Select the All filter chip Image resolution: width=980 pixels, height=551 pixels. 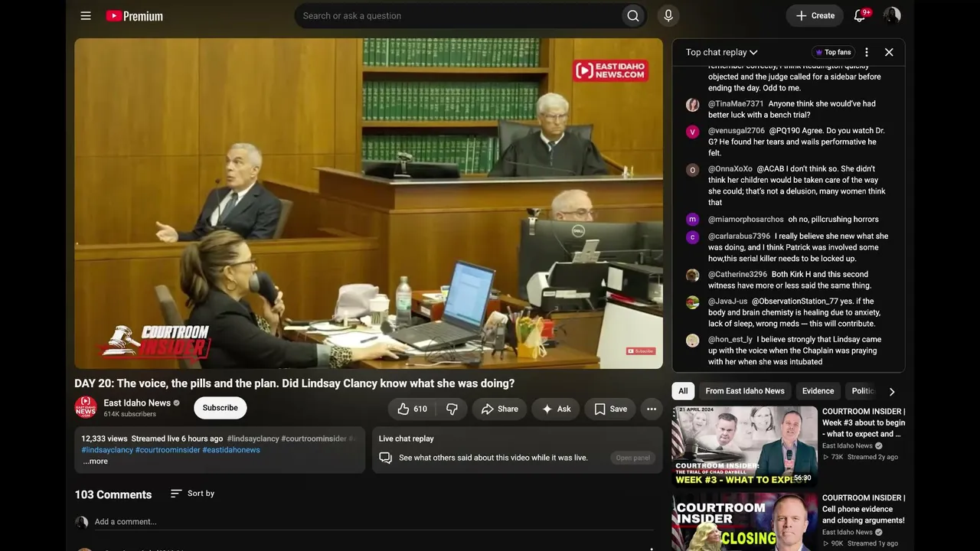click(x=683, y=391)
